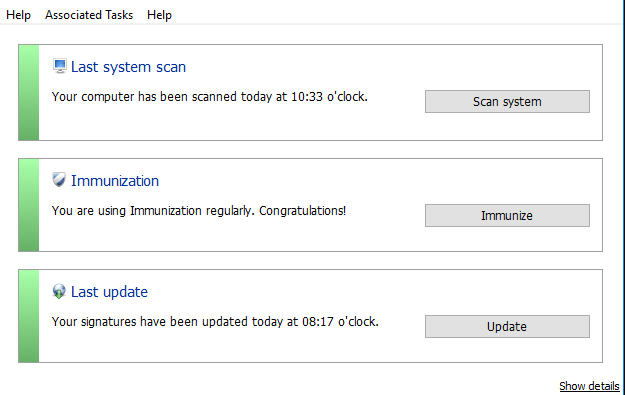Viewport: 625px width, 395px height.
Task: Start a scan with Scan system button
Action: pos(507,102)
